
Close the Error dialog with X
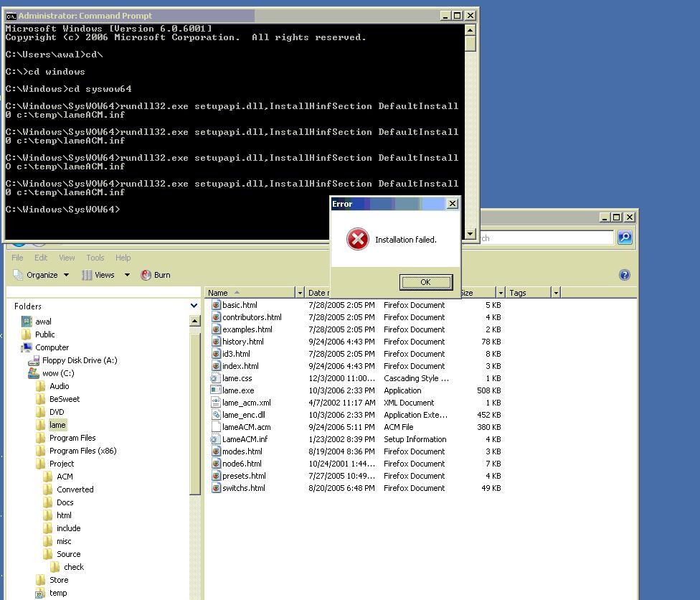[453, 204]
